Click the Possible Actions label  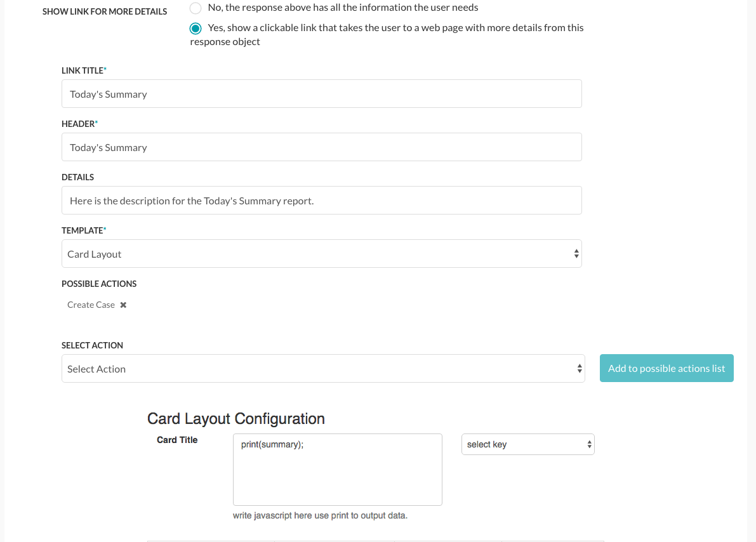tap(99, 284)
